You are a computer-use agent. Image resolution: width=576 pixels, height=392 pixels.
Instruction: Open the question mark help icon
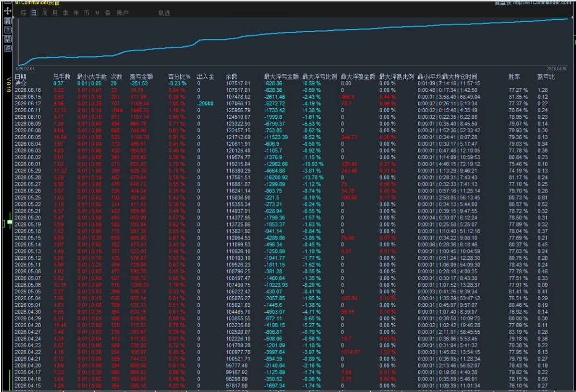click(x=7, y=30)
